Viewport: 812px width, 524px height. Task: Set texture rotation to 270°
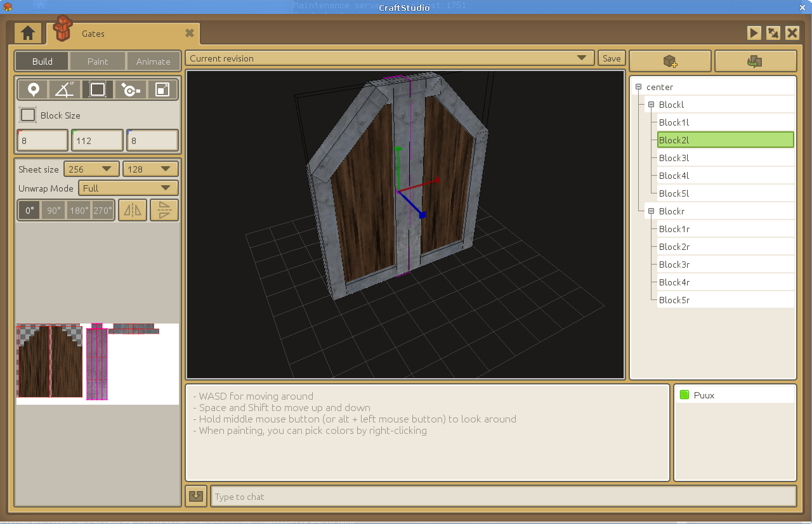tap(102, 210)
